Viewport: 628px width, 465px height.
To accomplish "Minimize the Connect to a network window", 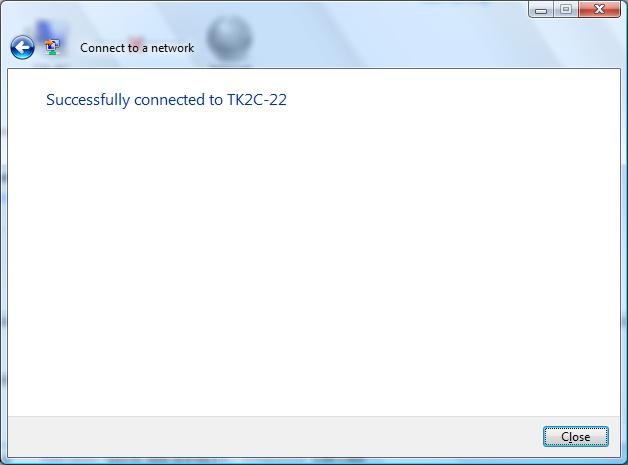I will (541, 10).
